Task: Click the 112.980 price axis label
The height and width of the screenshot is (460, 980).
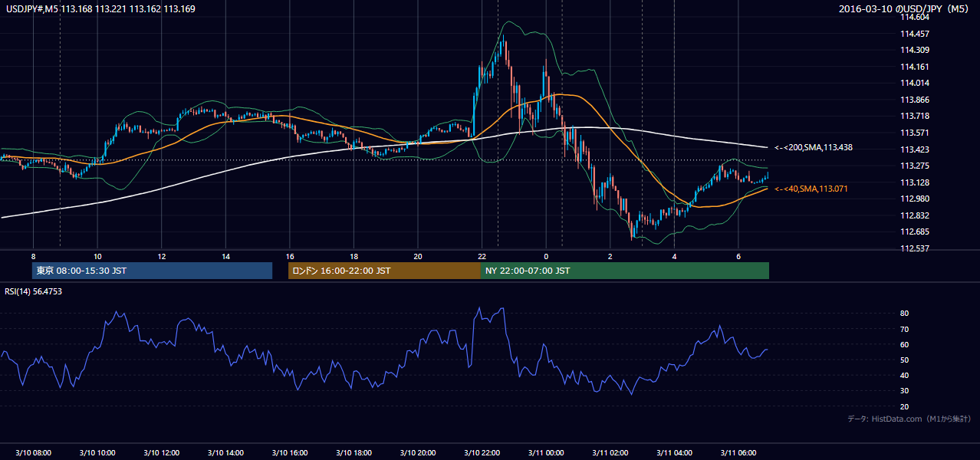Action: (x=916, y=199)
